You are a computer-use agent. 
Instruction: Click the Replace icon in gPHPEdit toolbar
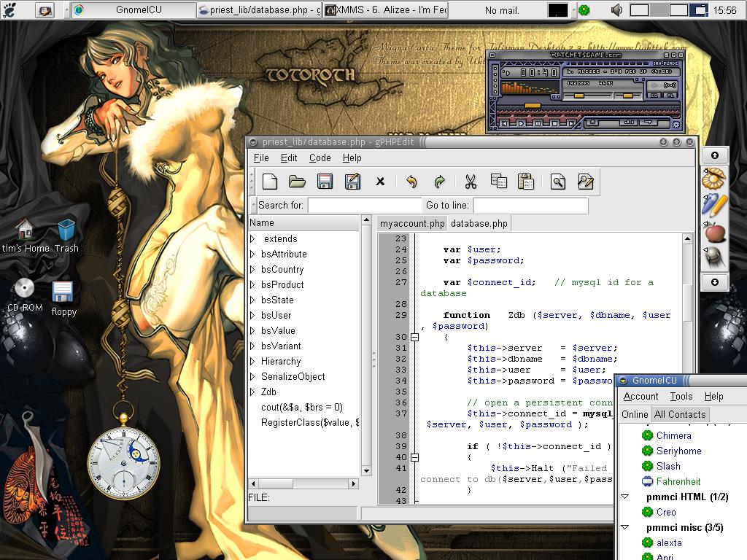586,182
